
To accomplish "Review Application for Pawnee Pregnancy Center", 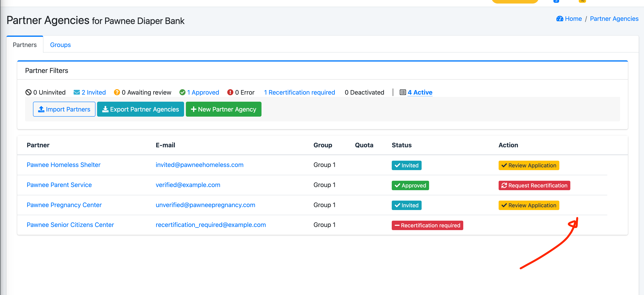I will (528, 205).
